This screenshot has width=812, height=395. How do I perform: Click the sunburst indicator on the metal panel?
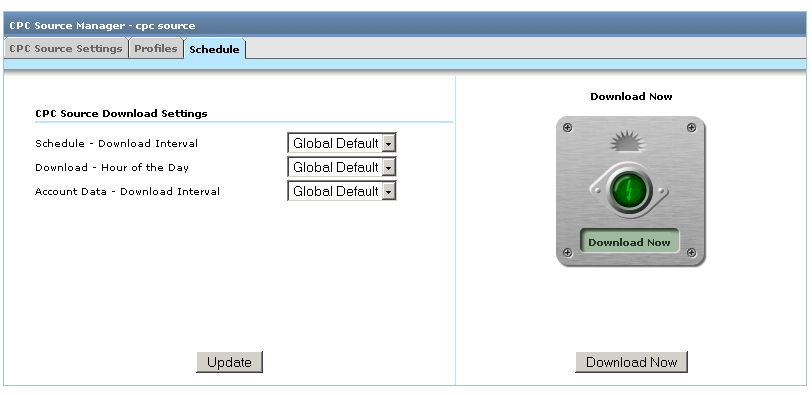pyautogui.click(x=628, y=141)
